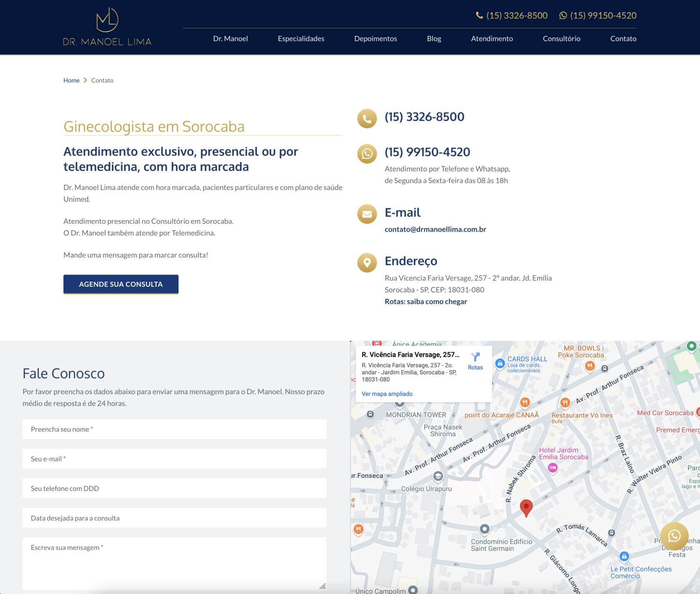Open the Especialidades menu item

pyautogui.click(x=301, y=39)
